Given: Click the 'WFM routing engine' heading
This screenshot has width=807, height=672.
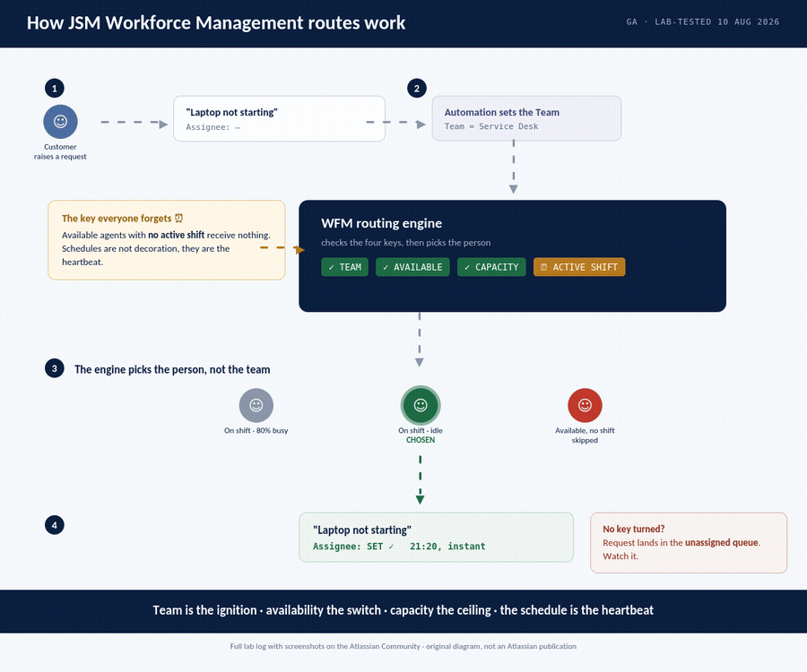Looking at the screenshot, I should point(381,223).
